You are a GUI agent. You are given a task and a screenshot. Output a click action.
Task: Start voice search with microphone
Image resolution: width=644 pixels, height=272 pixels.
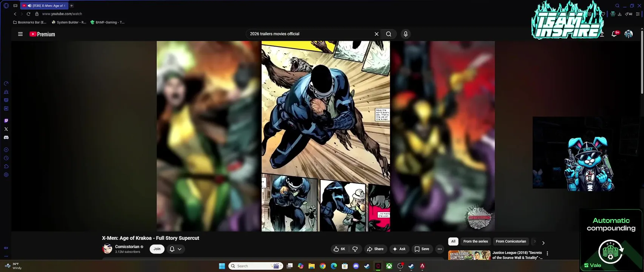click(x=405, y=34)
